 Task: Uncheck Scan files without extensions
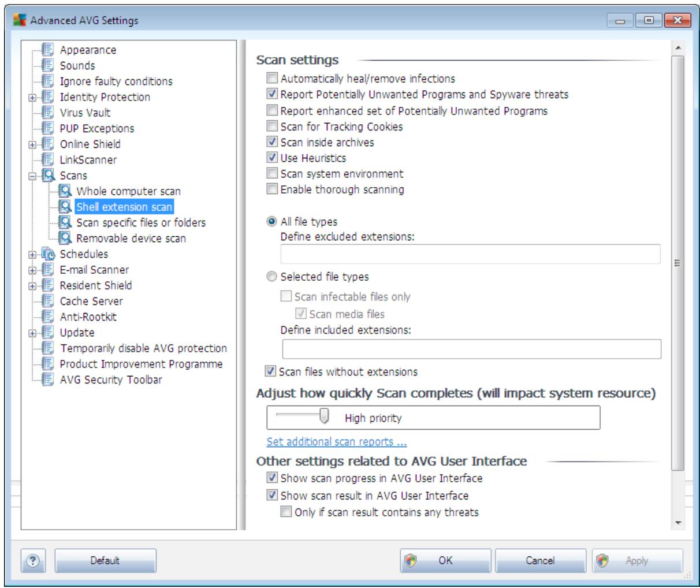click(270, 372)
